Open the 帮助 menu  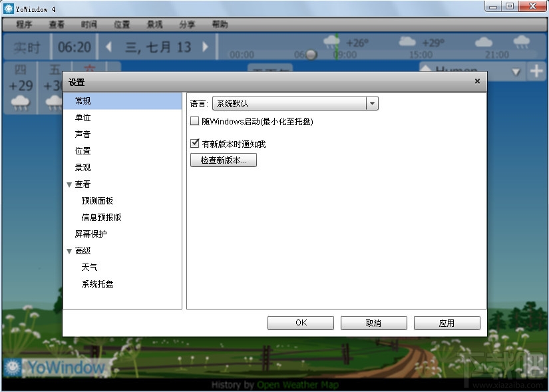click(220, 24)
